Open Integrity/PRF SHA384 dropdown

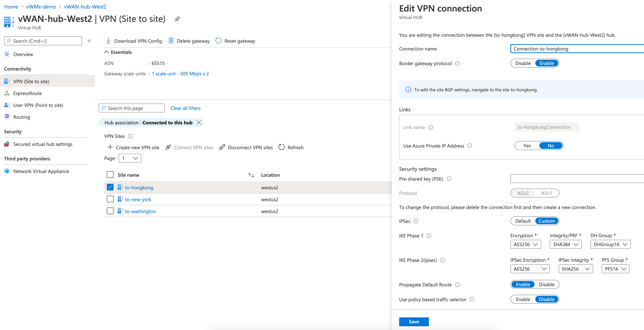pyautogui.click(x=566, y=244)
